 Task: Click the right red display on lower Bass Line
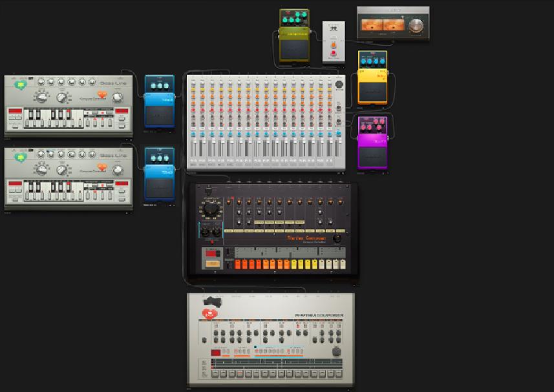click(x=121, y=183)
